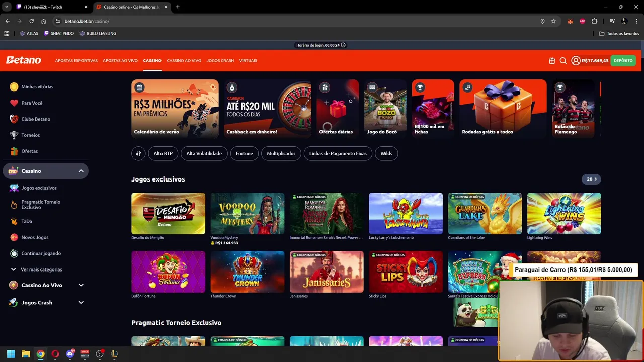Open Apostas Ao Vivo nav tab
Image resolution: width=644 pixels, height=362 pixels.
pos(120,61)
